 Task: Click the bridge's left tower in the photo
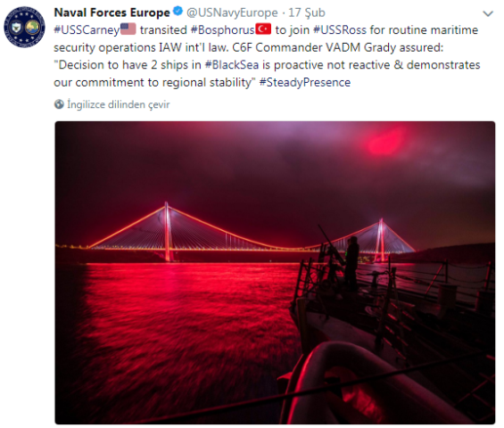[x=168, y=231]
